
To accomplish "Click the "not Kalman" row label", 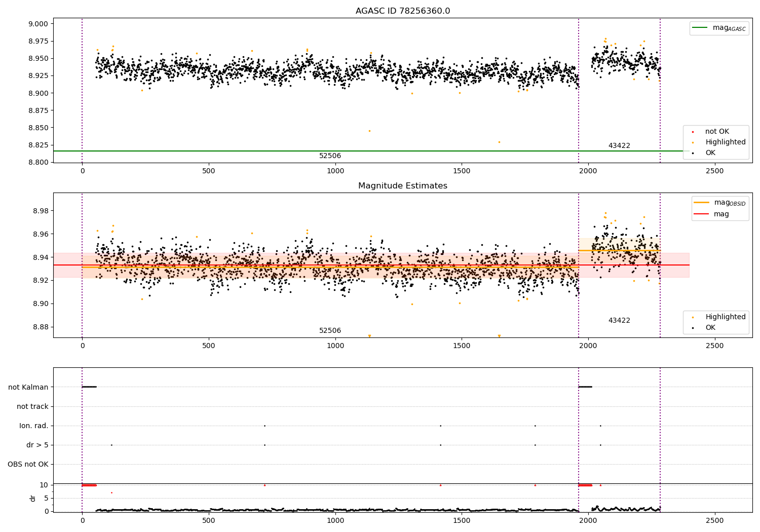I will tap(28, 388).
